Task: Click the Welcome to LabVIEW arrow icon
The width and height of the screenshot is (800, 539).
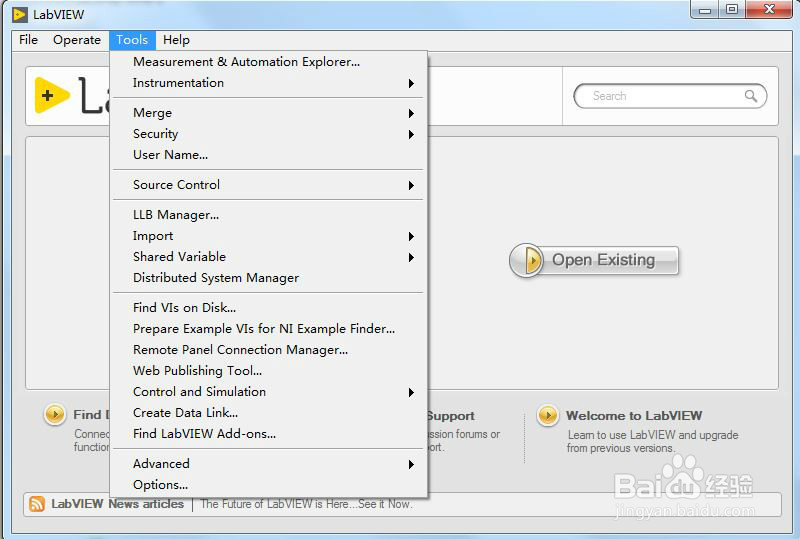Action: tap(547, 415)
